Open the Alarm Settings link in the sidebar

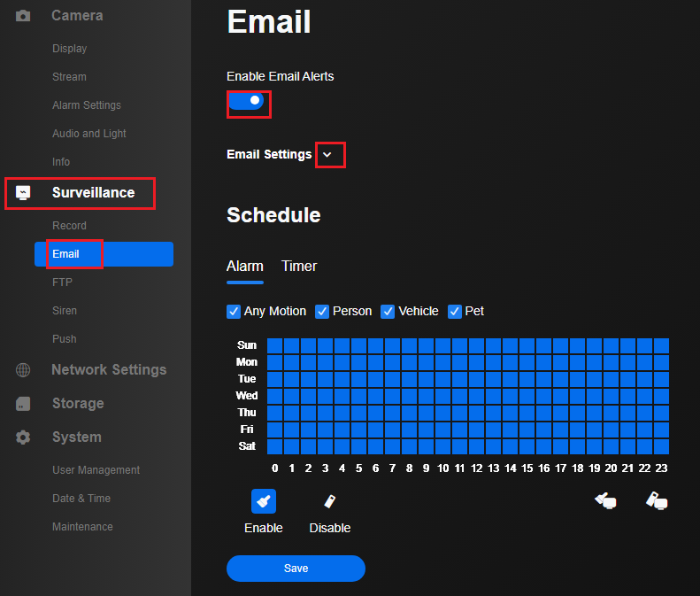tap(87, 105)
